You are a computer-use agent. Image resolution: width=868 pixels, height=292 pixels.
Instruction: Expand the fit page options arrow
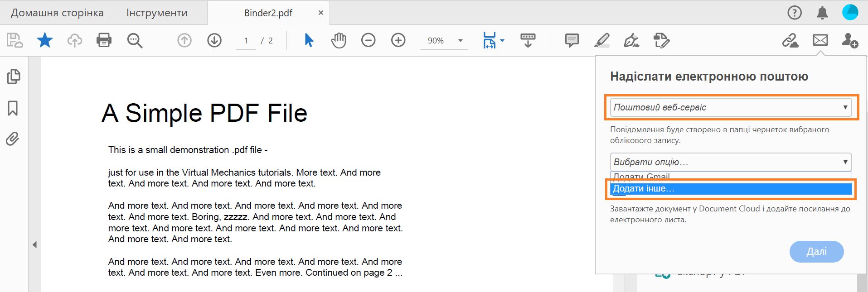pyautogui.click(x=502, y=40)
